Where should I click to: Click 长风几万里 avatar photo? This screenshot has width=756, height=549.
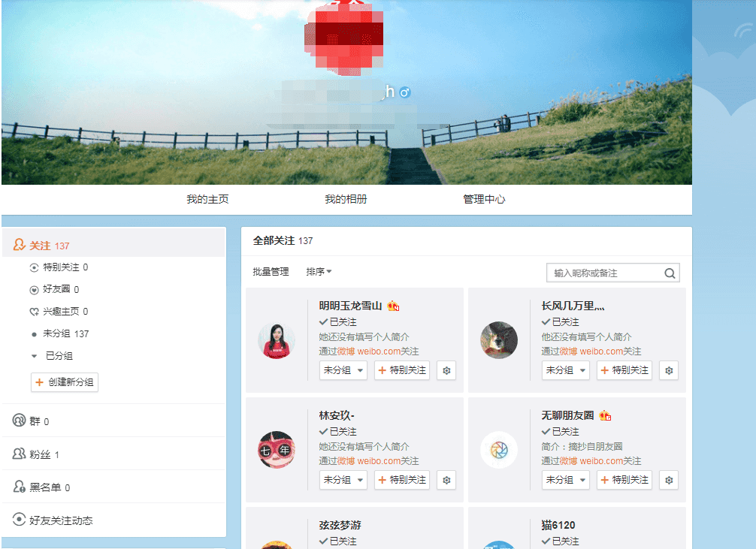click(x=499, y=340)
